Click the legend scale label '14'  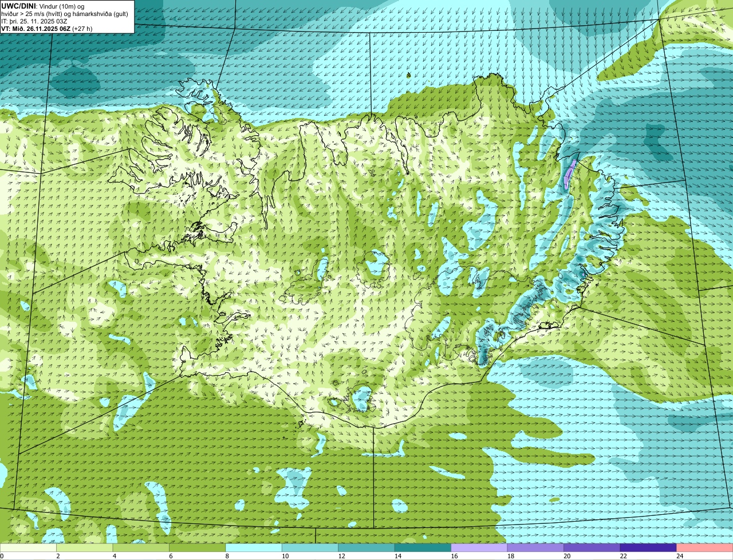[397, 556]
